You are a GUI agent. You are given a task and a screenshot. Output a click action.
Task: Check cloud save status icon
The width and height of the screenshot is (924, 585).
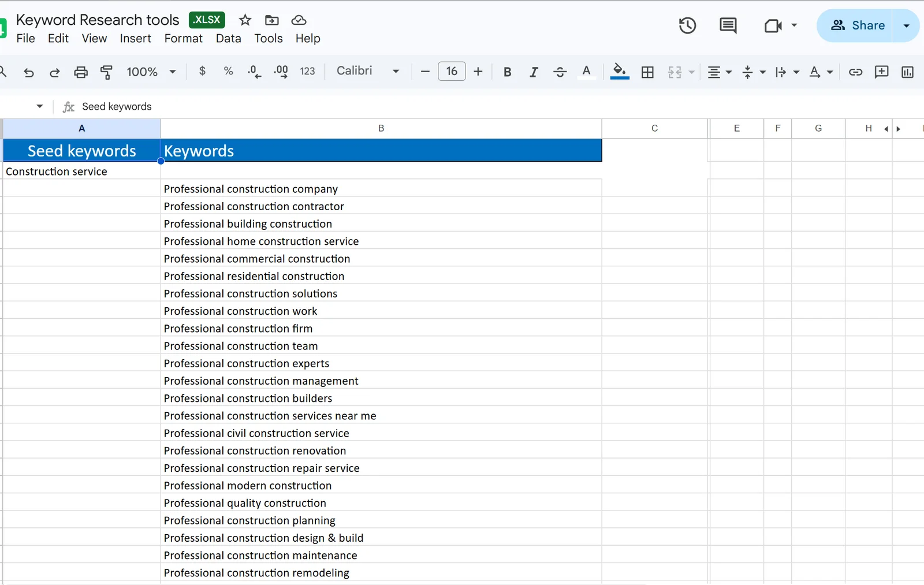pos(299,20)
